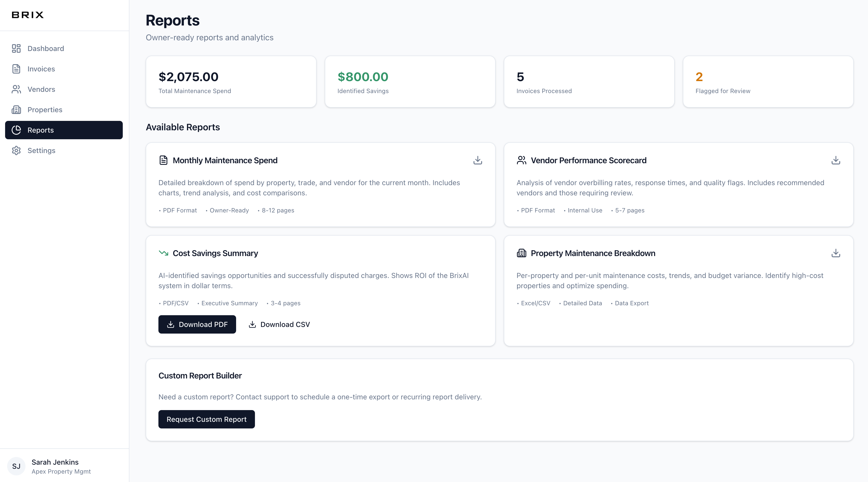The width and height of the screenshot is (868, 482).
Task: Select the Flagged for Review stat card
Action: click(x=768, y=82)
